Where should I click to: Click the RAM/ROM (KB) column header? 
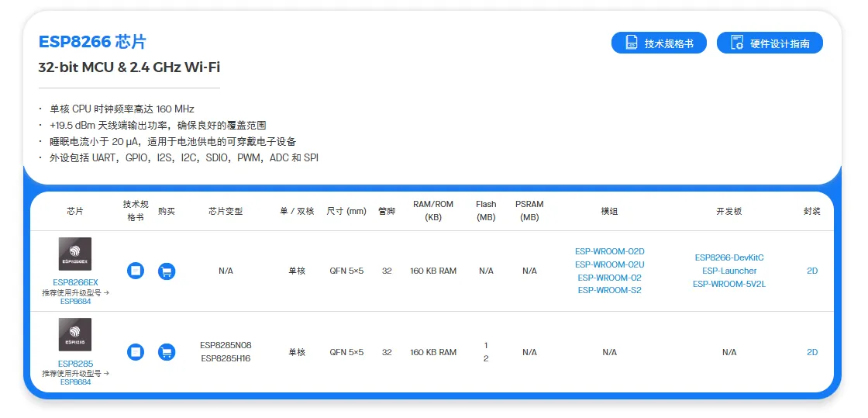point(433,211)
